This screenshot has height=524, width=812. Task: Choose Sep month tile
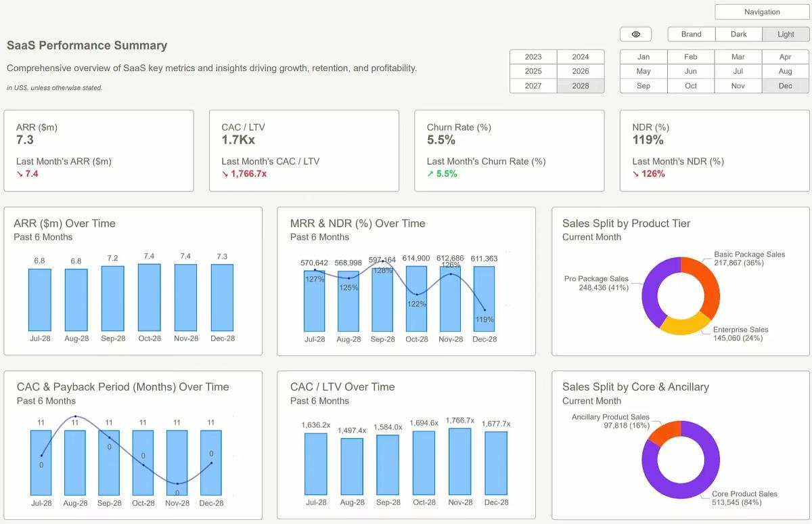[644, 86]
